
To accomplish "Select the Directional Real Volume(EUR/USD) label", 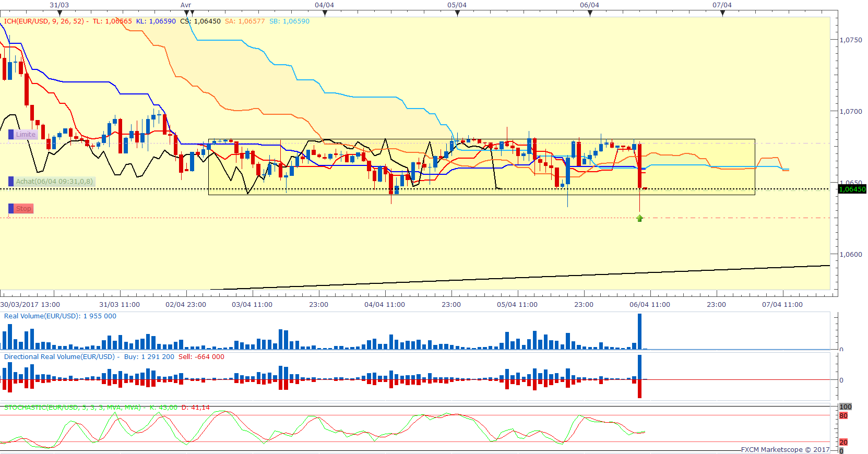I will (x=60, y=357).
